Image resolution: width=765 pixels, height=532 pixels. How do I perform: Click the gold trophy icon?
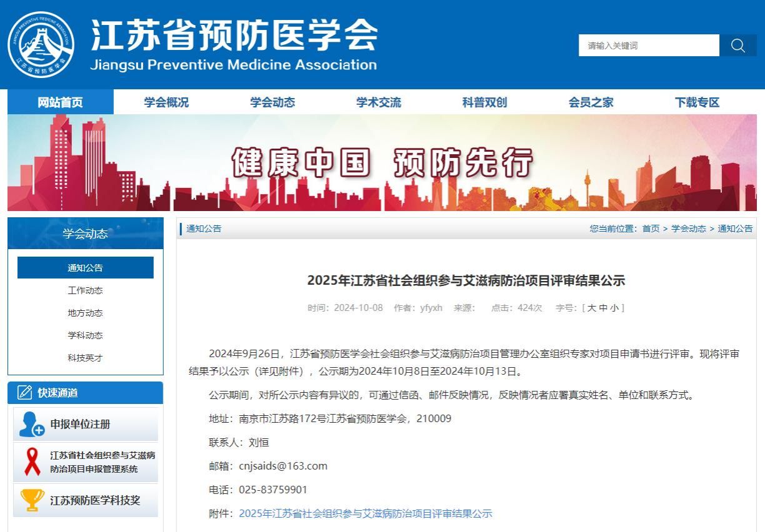32,500
